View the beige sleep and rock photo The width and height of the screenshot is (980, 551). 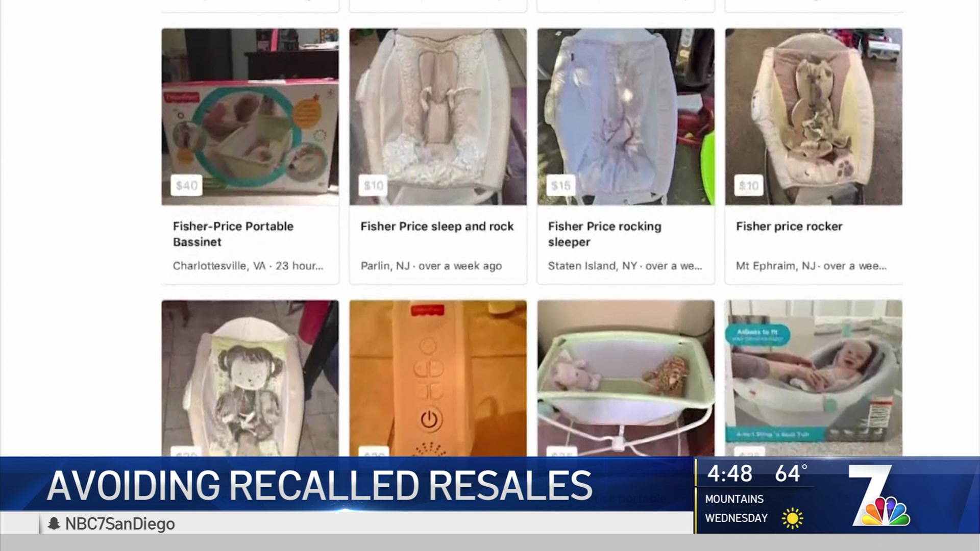point(438,117)
